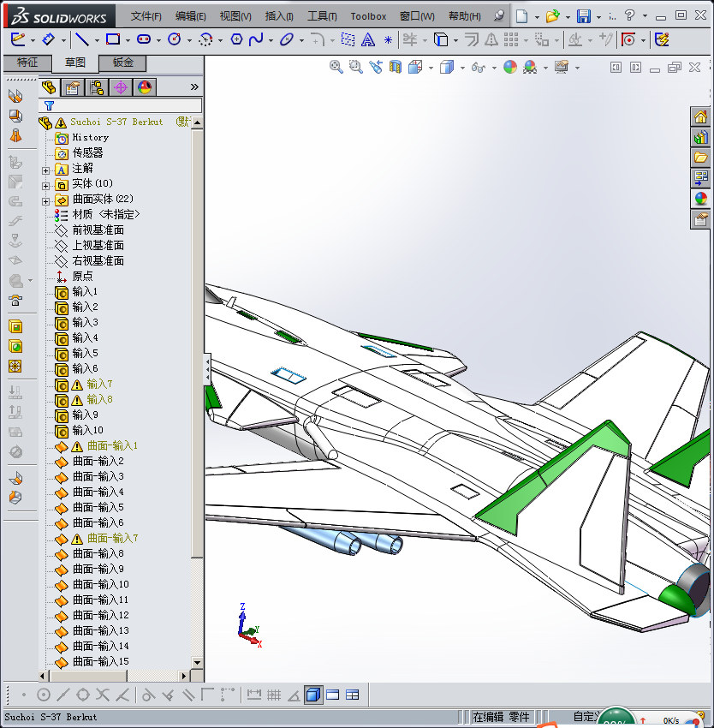Click the Save icon in title toolbar
714x728 pixels.
[x=584, y=16]
